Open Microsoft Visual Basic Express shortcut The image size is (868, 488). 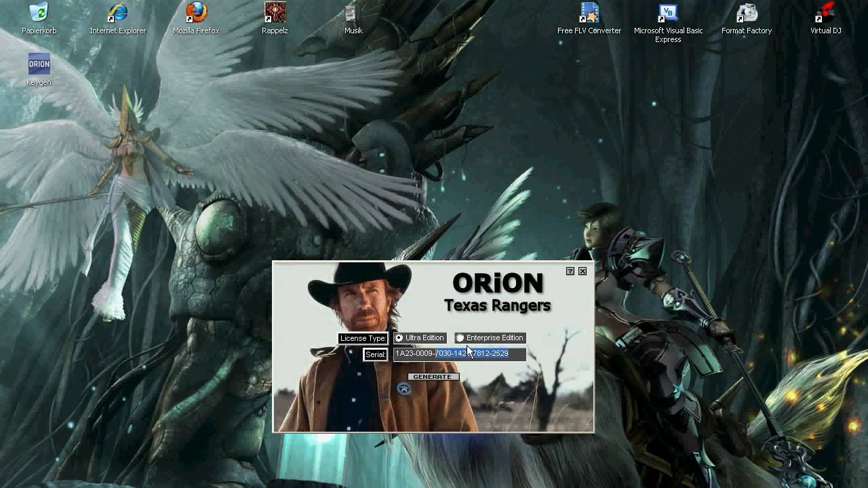pos(668,22)
